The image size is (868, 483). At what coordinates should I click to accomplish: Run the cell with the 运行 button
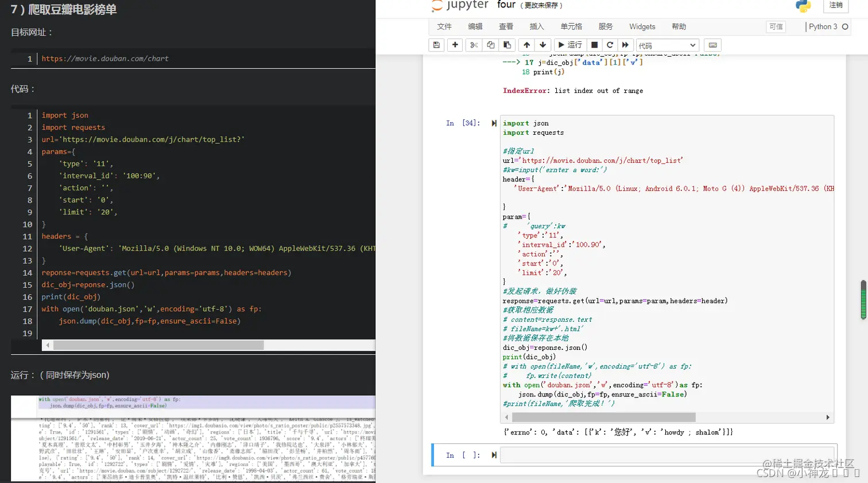click(570, 45)
